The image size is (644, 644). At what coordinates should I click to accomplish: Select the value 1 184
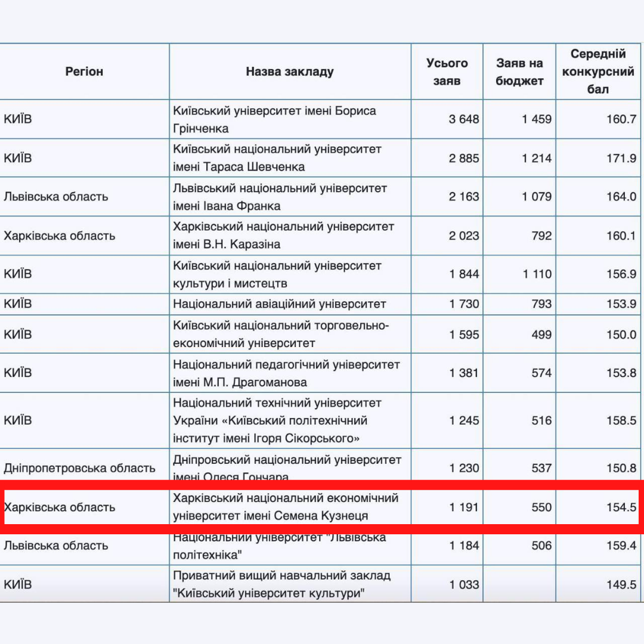click(x=464, y=546)
